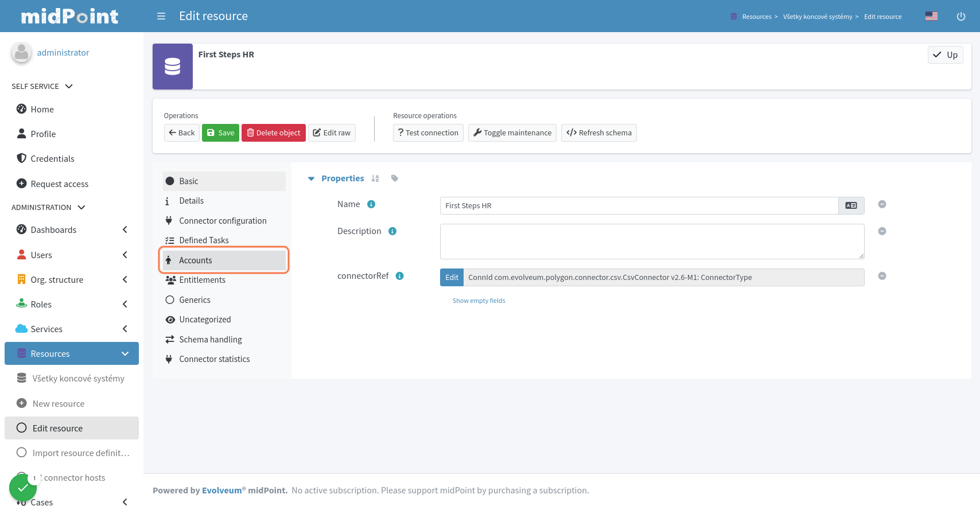Image resolution: width=980 pixels, height=506 pixels.
Task: Collapse the Self Service menu section
Action: click(x=69, y=86)
